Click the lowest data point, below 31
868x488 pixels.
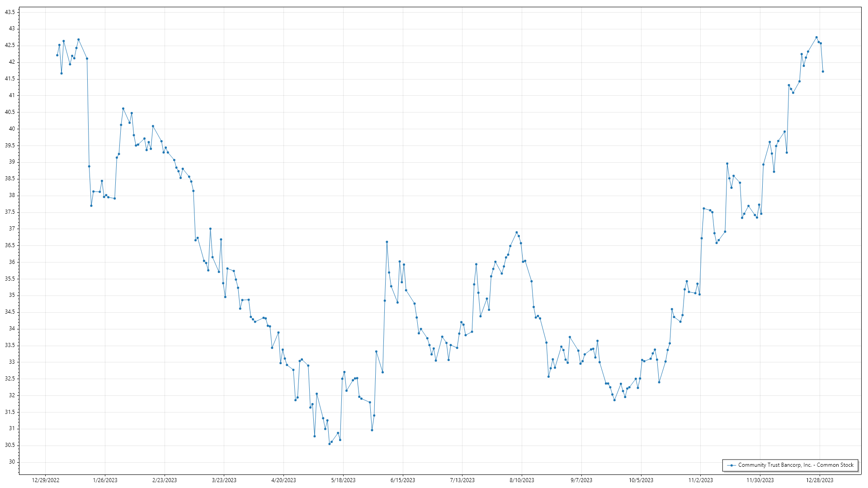330,444
